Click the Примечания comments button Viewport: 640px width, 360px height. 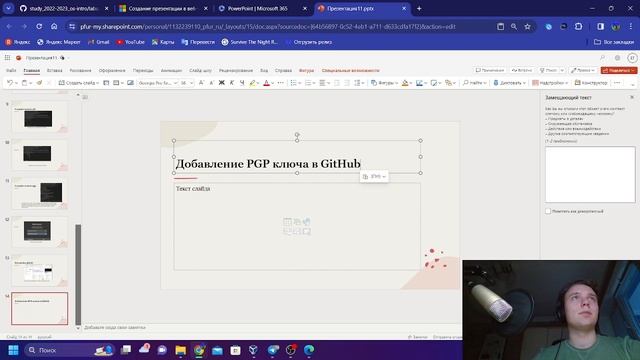[490, 70]
